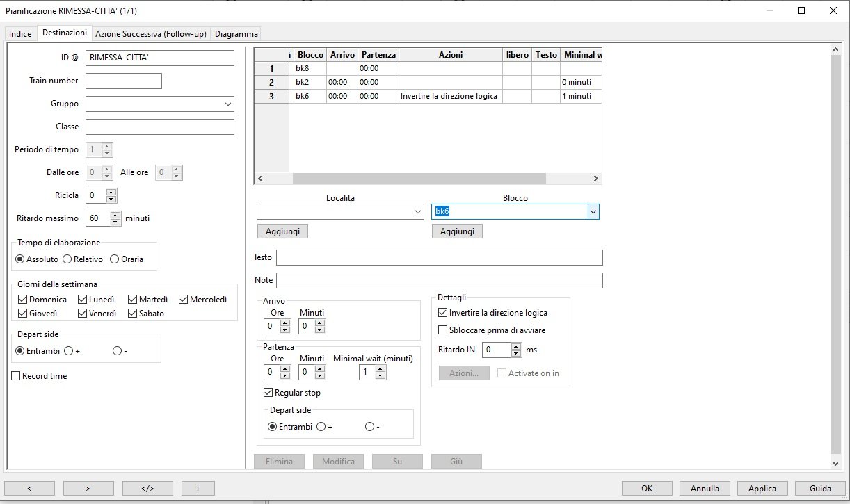Uncheck 'Invertire la direzione logica' checkbox

click(443, 313)
